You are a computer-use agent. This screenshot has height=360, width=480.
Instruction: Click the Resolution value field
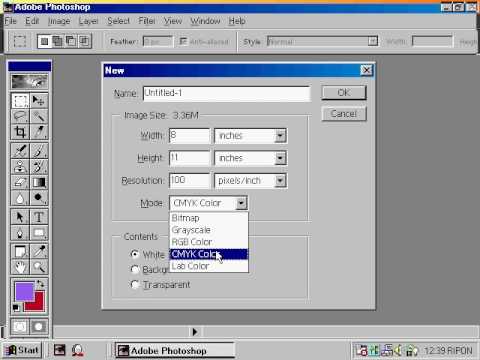pyautogui.click(x=189, y=181)
